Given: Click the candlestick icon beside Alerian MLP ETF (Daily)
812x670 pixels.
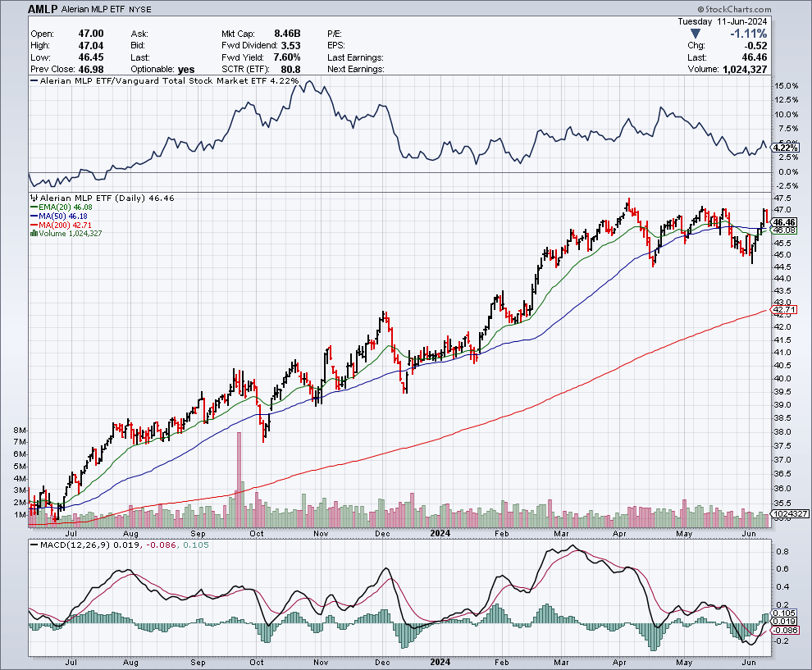Looking at the screenshot, I should click(x=34, y=198).
